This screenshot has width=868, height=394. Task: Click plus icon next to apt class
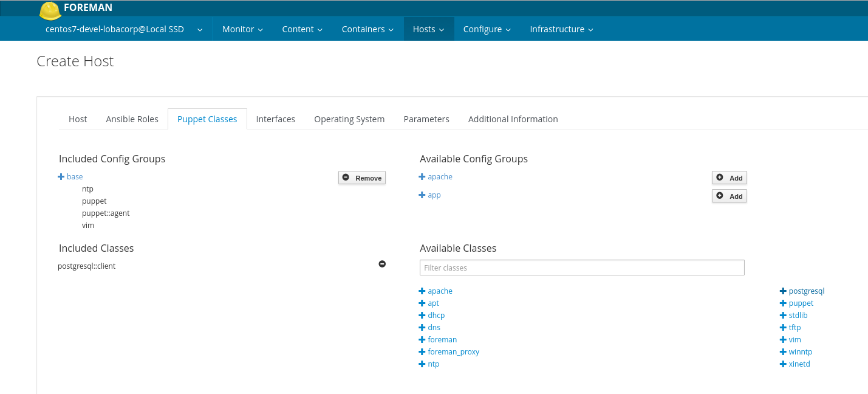click(x=422, y=303)
